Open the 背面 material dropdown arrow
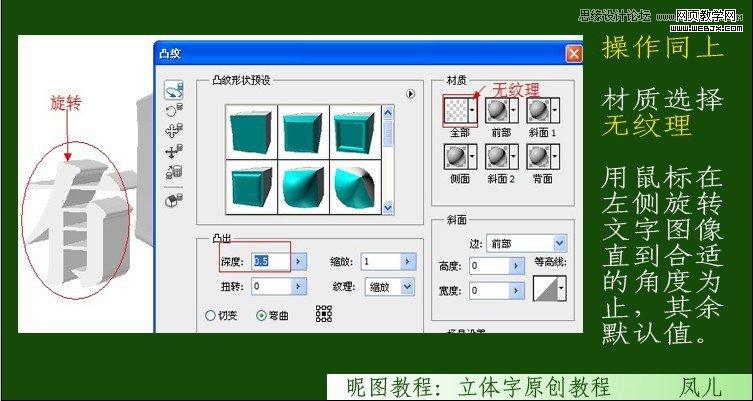This screenshot has width=753, height=401. pos(555,157)
